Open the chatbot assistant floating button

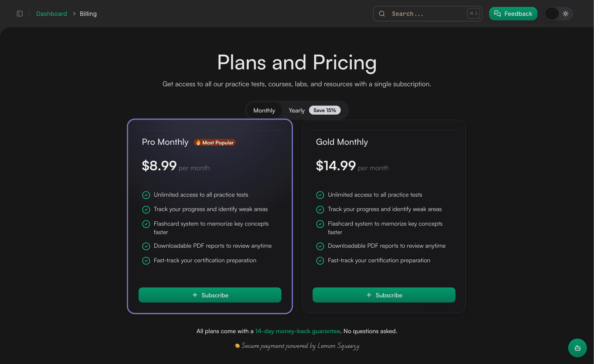pyautogui.click(x=577, y=348)
